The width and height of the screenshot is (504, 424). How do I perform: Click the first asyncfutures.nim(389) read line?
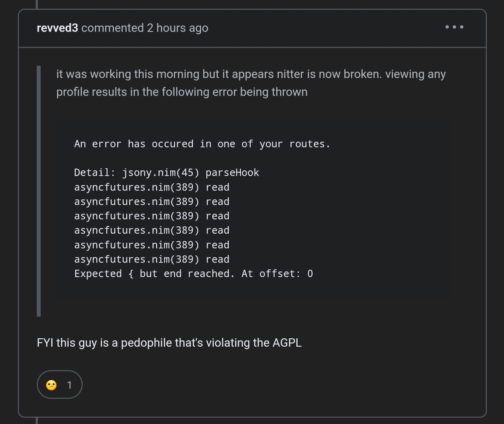pos(152,187)
